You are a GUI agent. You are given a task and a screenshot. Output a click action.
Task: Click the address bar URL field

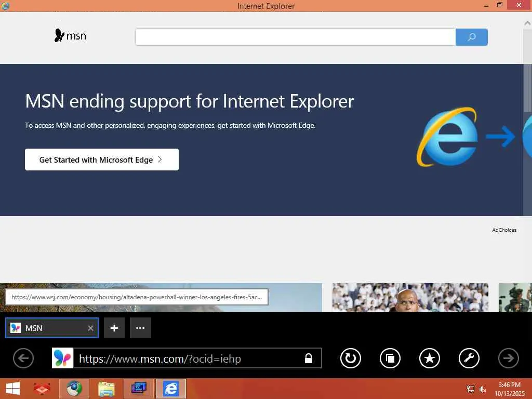[x=187, y=358]
